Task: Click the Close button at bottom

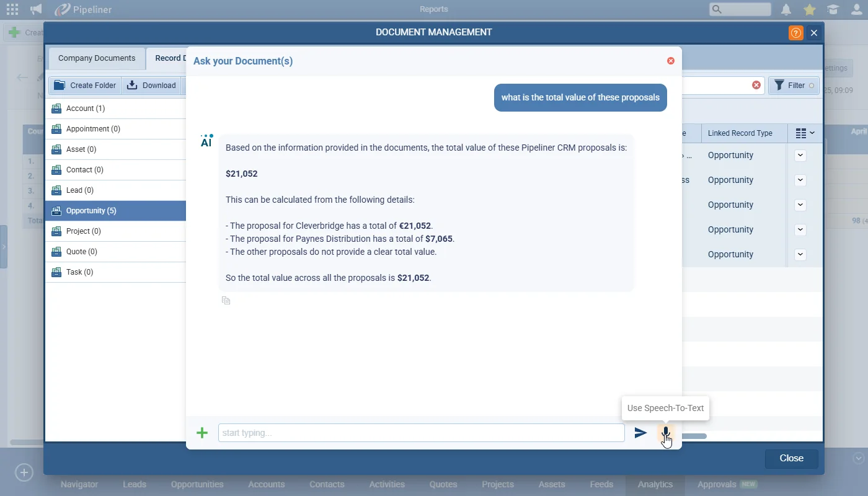Action: [x=792, y=458]
